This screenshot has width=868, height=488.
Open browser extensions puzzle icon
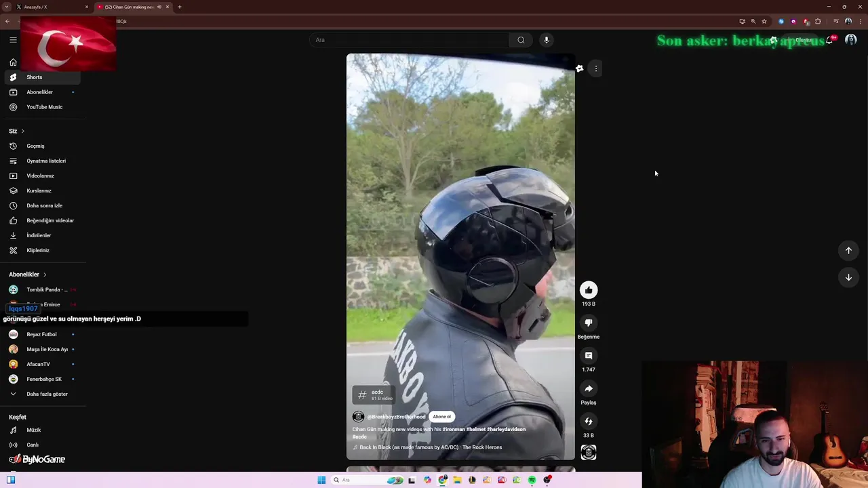pyautogui.click(x=818, y=21)
